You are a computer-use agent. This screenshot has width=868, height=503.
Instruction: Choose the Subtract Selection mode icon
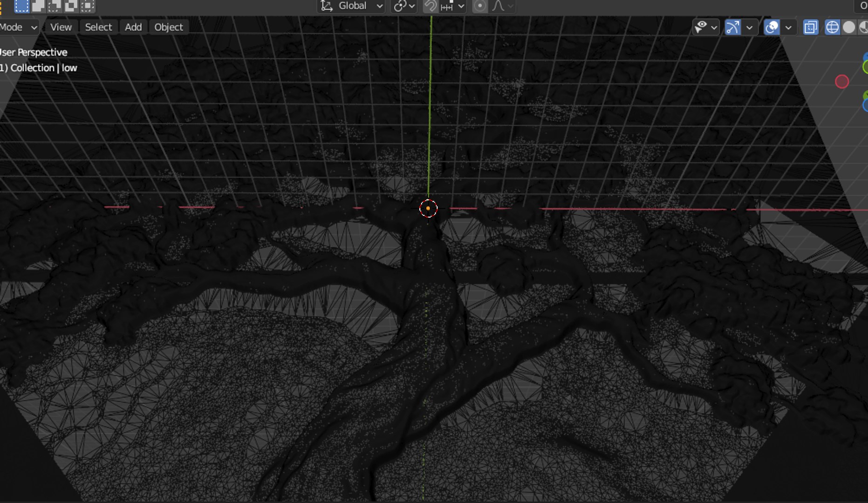(x=55, y=6)
